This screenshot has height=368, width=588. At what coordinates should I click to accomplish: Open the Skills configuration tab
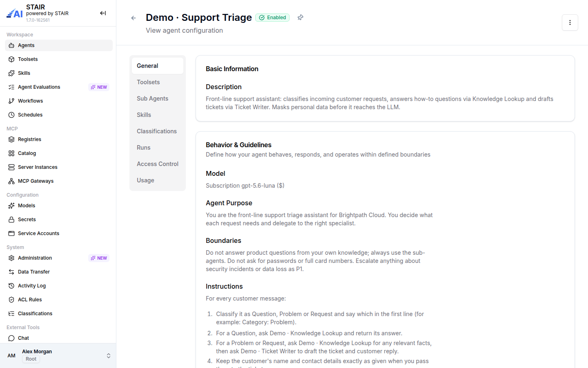click(158, 115)
